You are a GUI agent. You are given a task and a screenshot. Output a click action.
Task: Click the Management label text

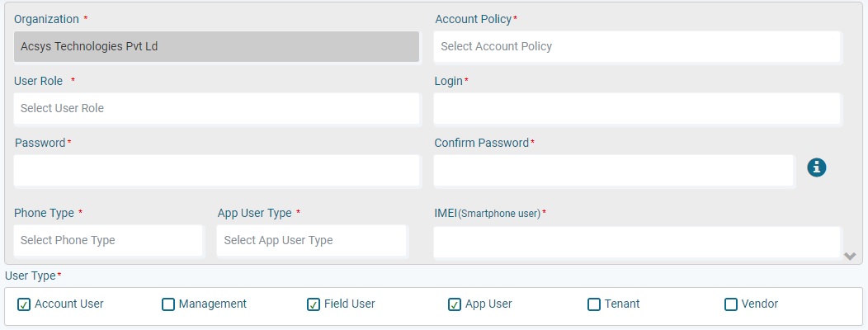[213, 304]
